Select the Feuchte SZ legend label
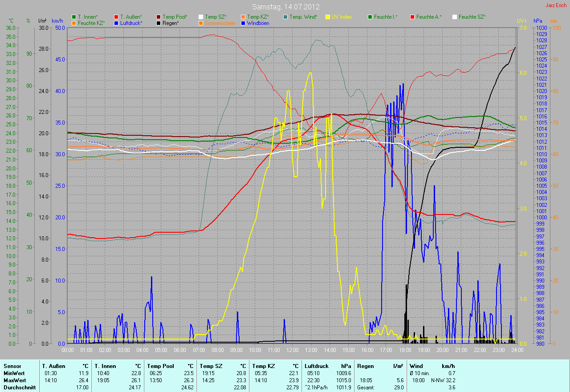The width and height of the screenshot is (570, 392). click(472, 17)
